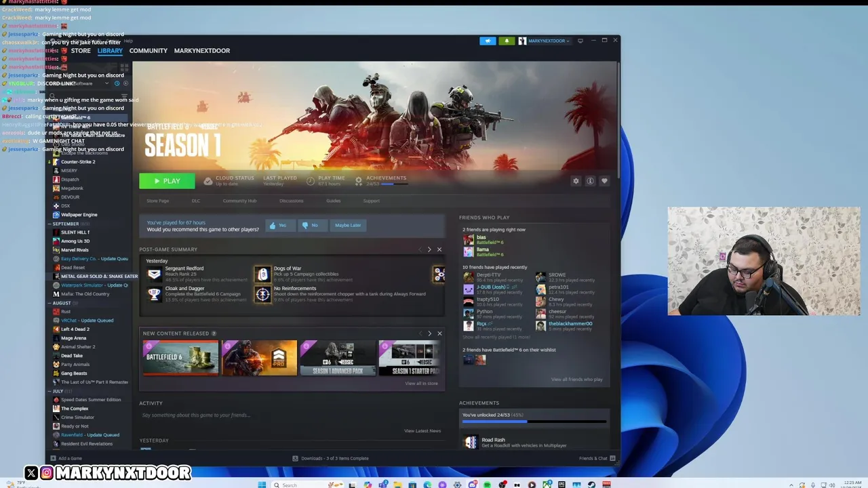Open friend bias's avatar in friends playing
The image size is (868, 488).
coord(468,239)
